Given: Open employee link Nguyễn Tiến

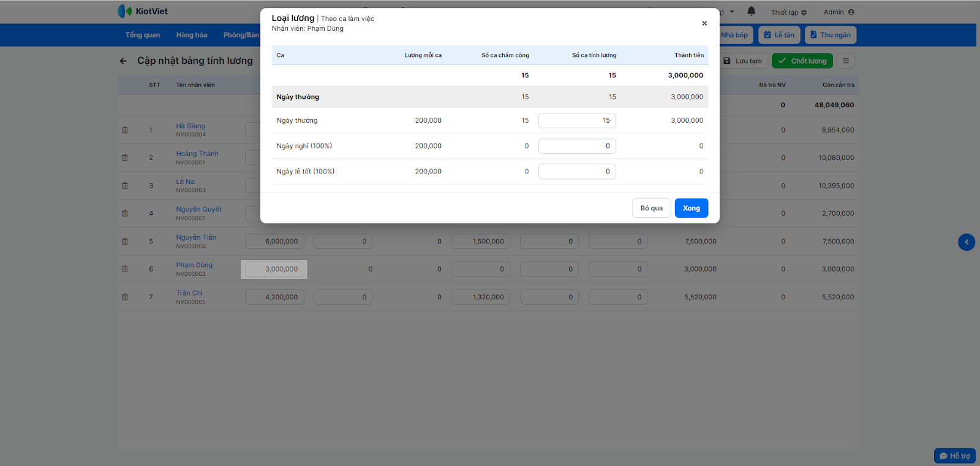Looking at the screenshot, I should pos(196,237).
